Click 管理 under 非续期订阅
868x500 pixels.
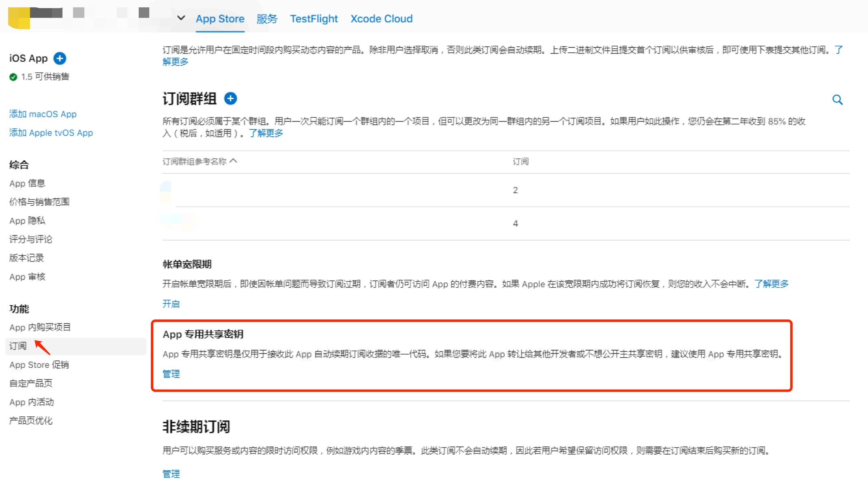pyautogui.click(x=171, y=474)
